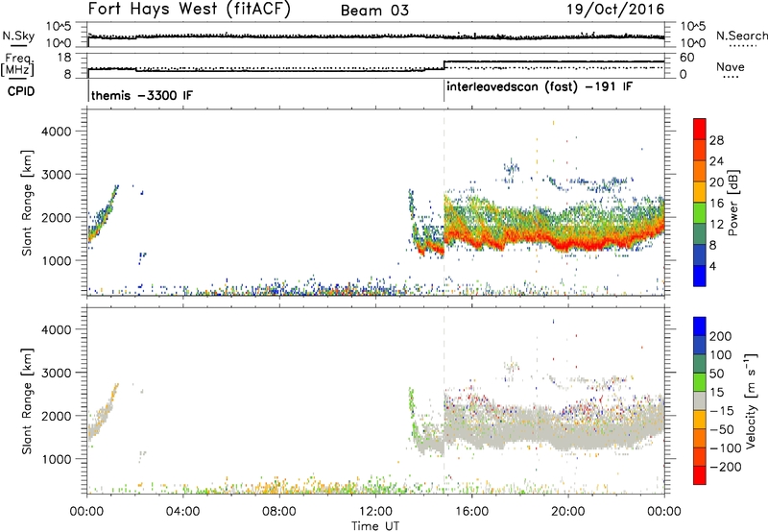Click the '04:00' time axis tick label

tap(182, 512)
